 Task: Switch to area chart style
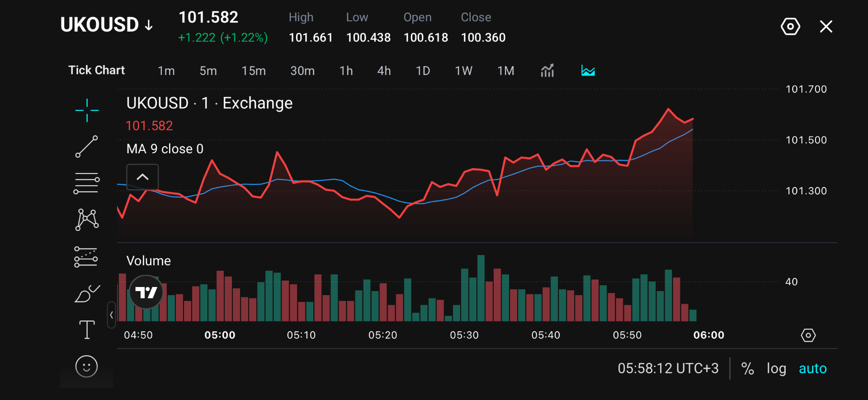[588, 71]
